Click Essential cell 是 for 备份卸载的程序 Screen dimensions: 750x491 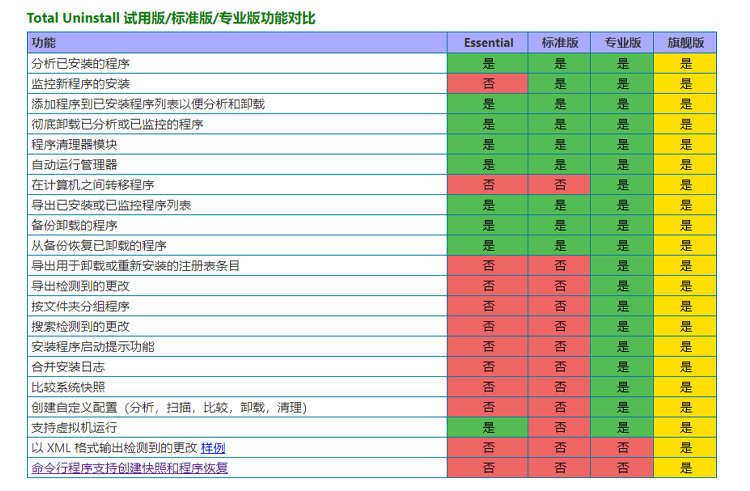tap(488, 225)
